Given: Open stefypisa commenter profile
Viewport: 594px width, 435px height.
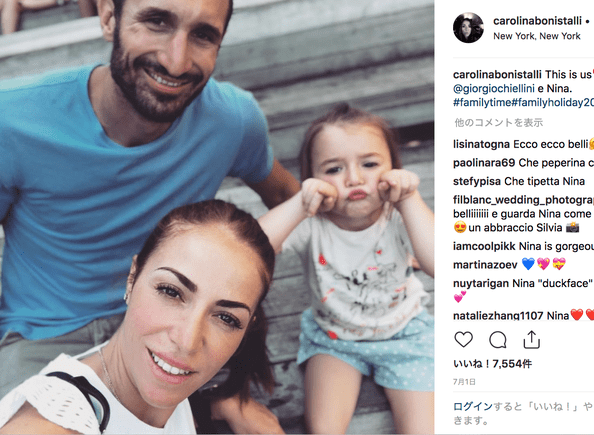Looking at the screenshot, I should pos(477,182).
